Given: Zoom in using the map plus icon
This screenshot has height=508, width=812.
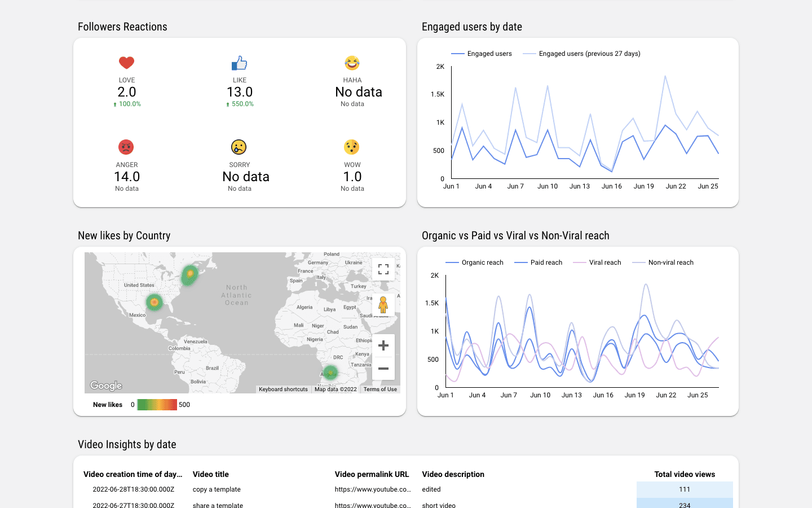Looking at the screenshot, I should tap(383, 345).
